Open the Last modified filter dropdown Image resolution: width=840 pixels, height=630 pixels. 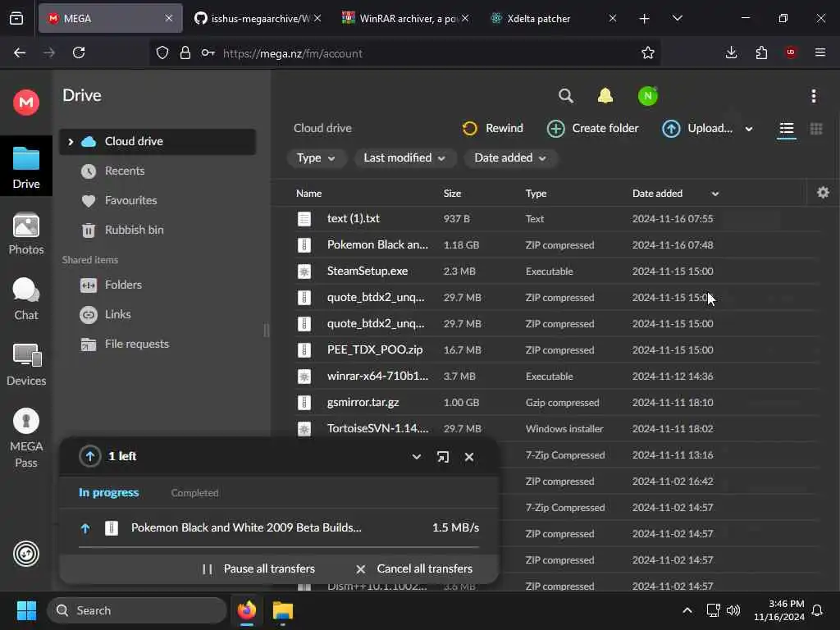(404, 158)
